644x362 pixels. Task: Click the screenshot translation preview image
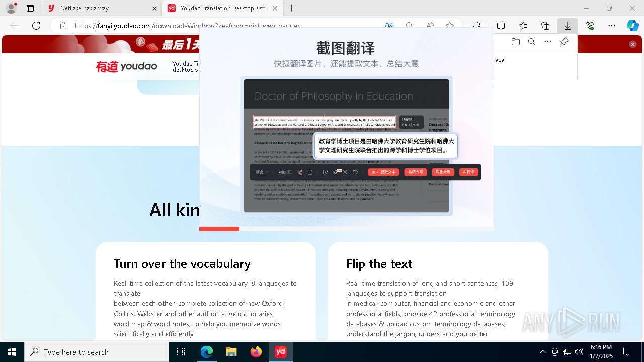click(x=347, y=146)
